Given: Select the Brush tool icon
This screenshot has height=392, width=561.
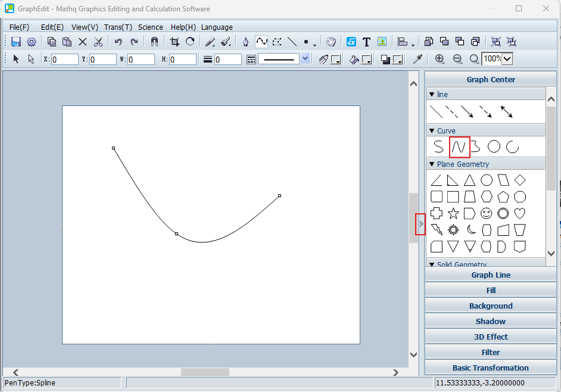Looking at the screenshot, I should 226,42.
